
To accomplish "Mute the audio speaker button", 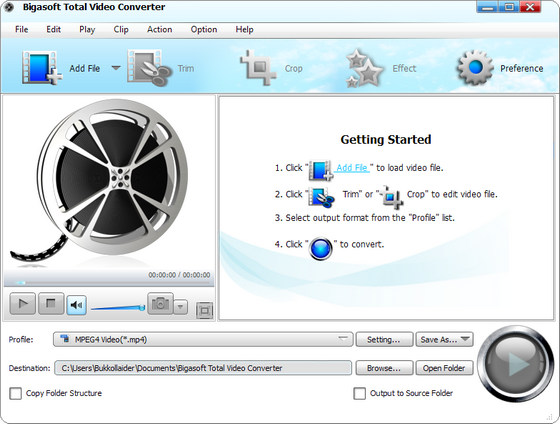I will tap(76, 305).
